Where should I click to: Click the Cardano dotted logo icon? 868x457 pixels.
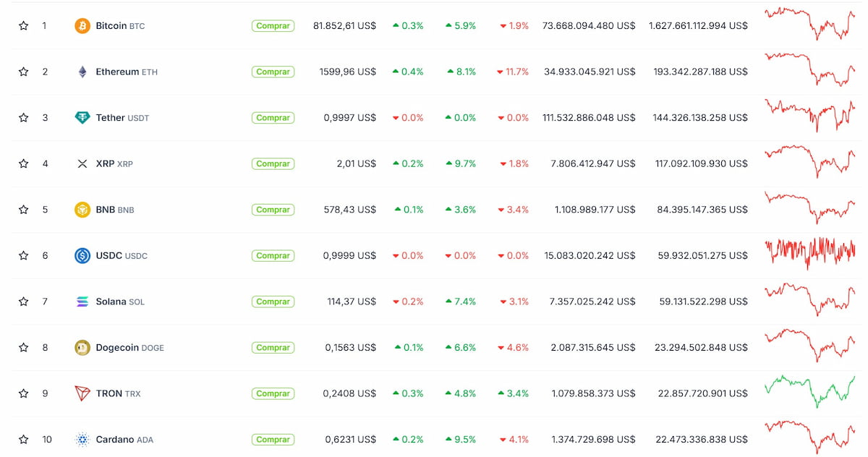point(82,440)
